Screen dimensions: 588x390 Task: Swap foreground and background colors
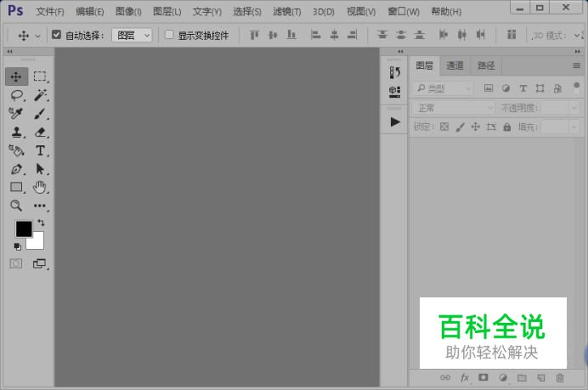pos(41,223)
